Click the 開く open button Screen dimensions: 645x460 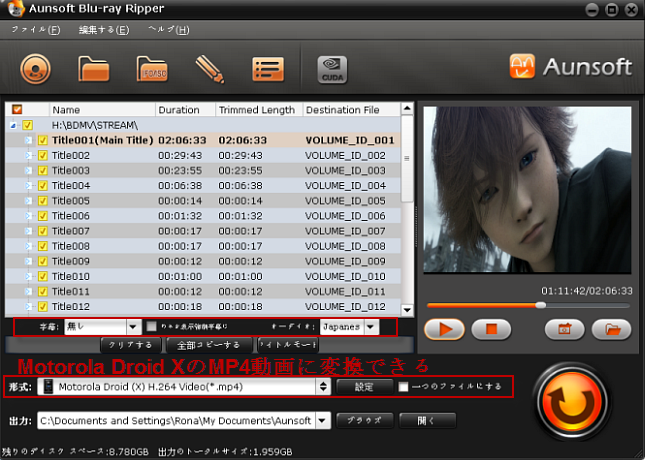point(427,421)
